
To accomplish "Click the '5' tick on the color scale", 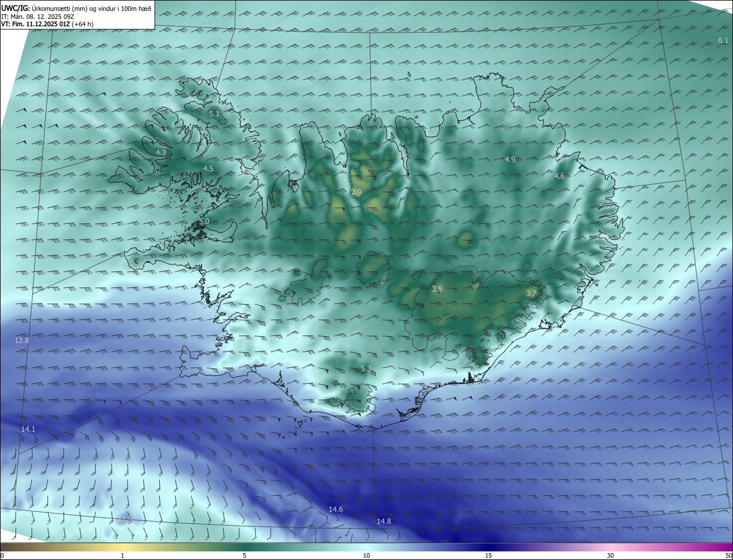I will (x=245, y=555).
